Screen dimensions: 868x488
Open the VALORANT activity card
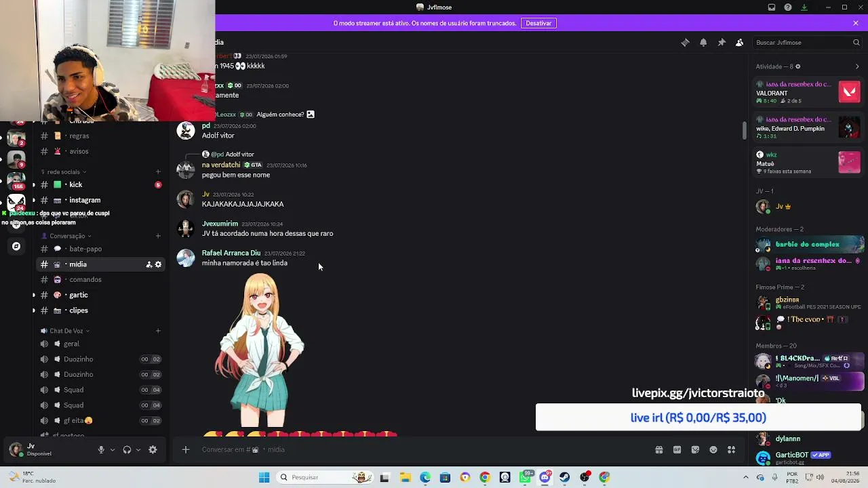[x=808, y=92]
